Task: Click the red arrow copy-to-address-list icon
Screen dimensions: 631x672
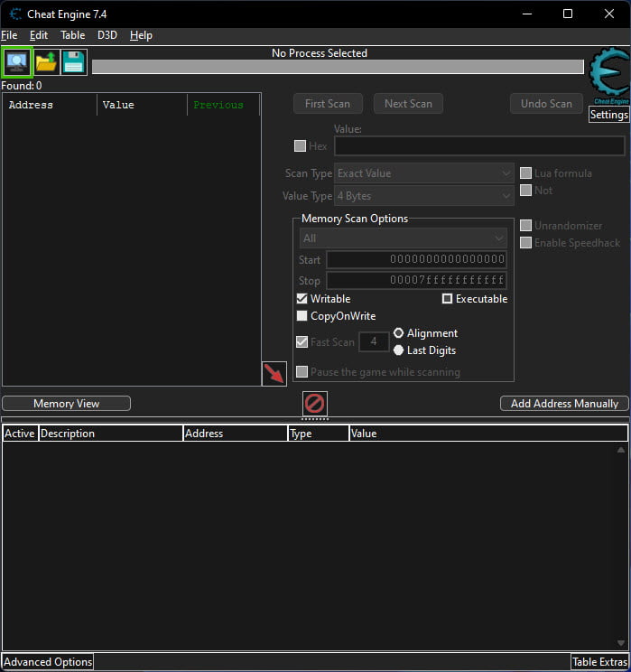Action: (274, 374)
